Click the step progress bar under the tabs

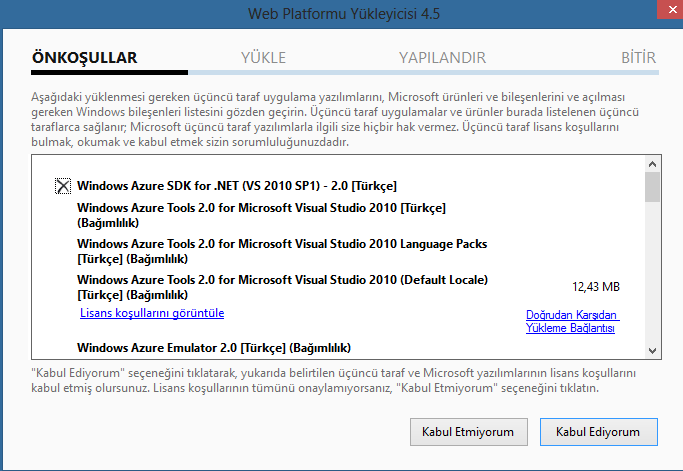(345, 73)
